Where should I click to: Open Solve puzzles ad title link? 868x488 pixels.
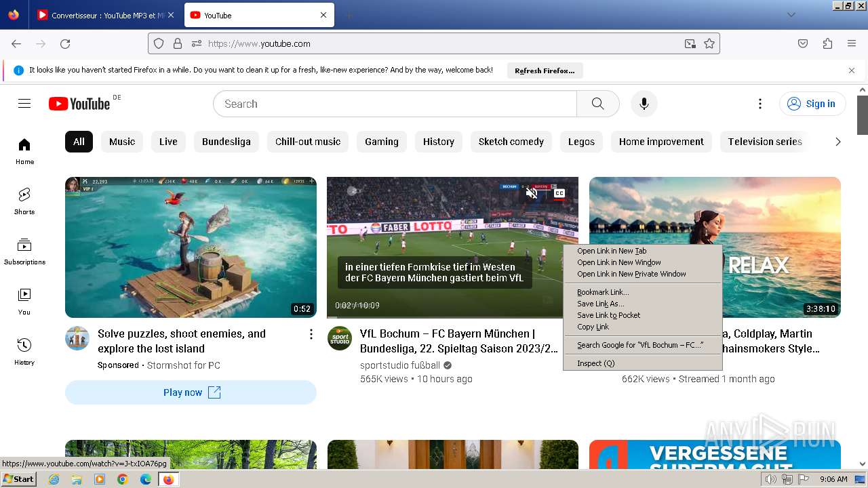(x=182, y=341)
